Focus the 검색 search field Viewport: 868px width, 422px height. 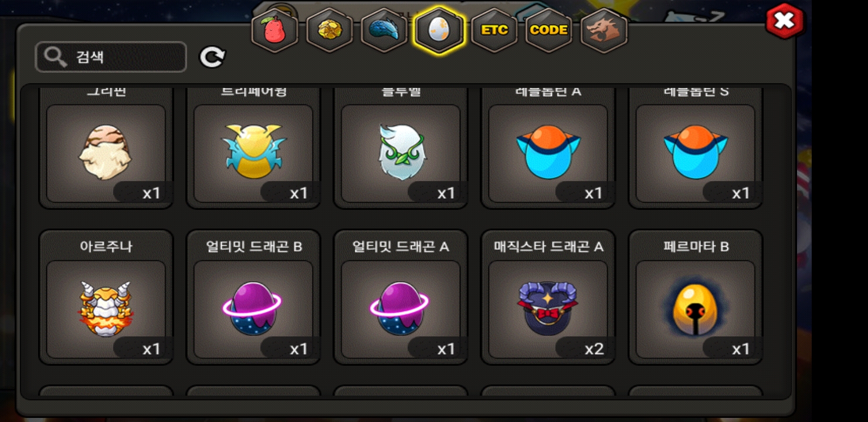(111, 57)
